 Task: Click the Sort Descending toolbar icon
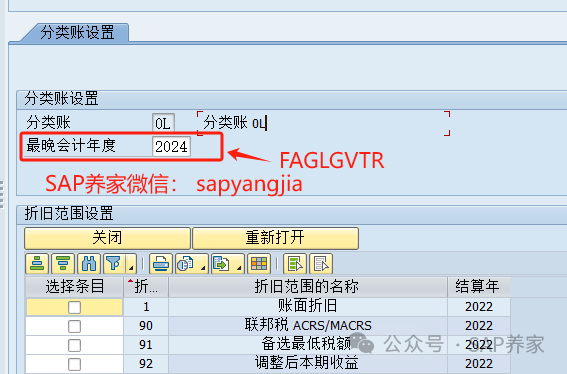coord(63,264)
